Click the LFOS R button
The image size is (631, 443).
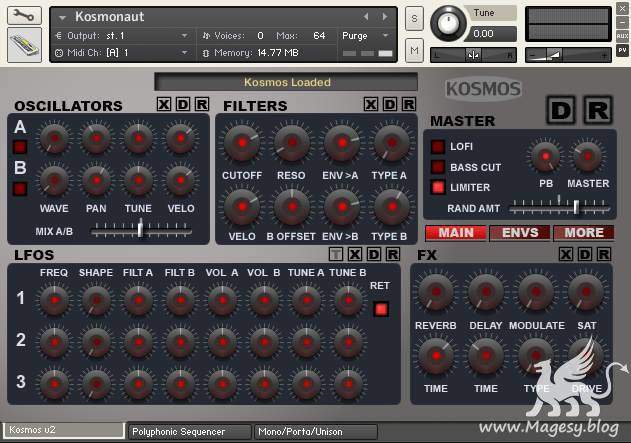(393, 254)
